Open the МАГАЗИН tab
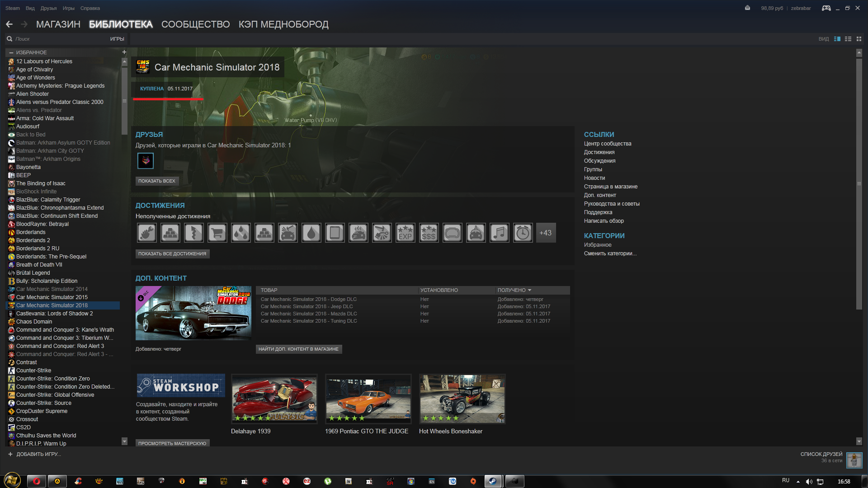The width and height of the screenshot is (868, 488). pos(58,24)
